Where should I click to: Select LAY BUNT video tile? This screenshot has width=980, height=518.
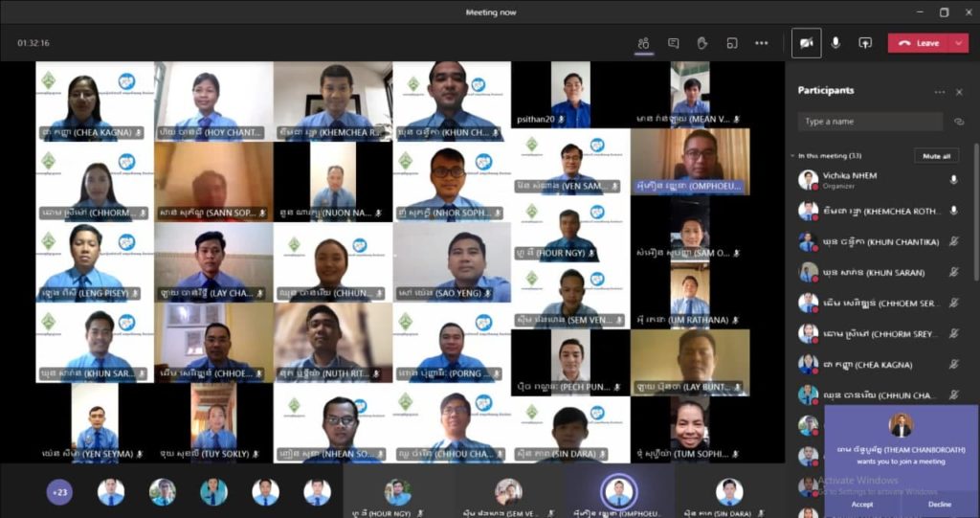click(690, 362)
